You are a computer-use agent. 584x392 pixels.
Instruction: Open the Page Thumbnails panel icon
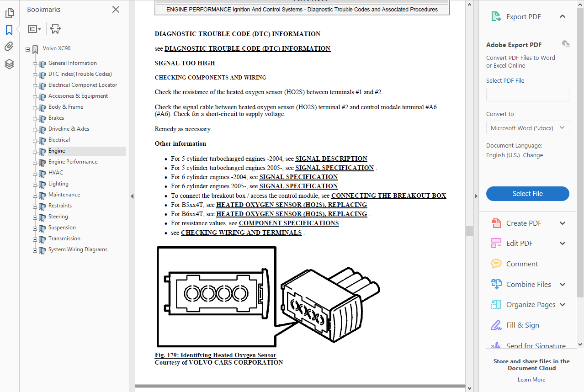point(9,13)
